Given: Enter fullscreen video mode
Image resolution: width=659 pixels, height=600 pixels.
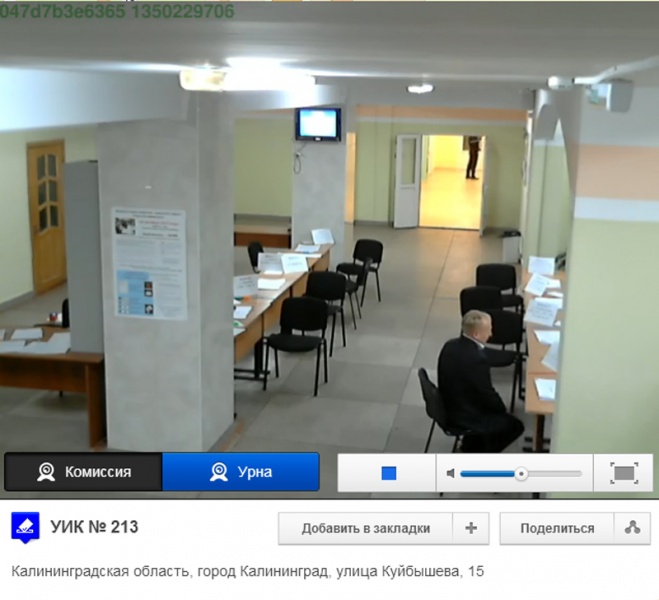Looking at the screenshot, I should pos(623,473).
